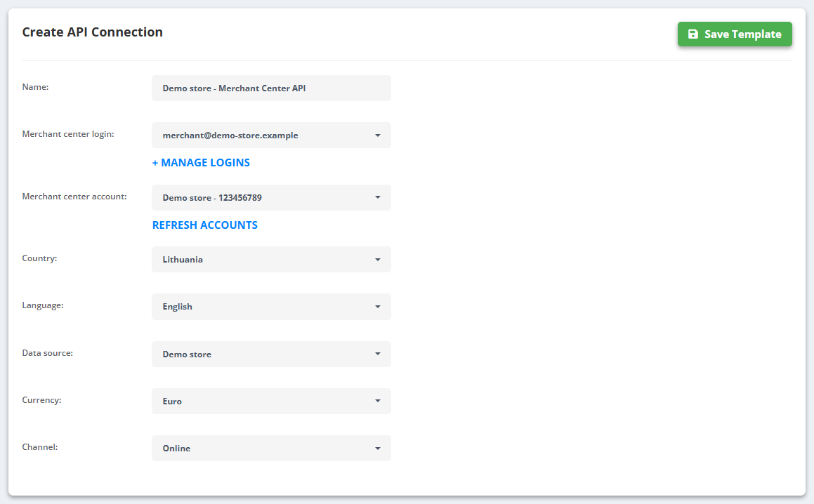Click the floppy disk icon in Save Template
The height and width of the screenshot is (504, 814).
click(x=693, y=34)
